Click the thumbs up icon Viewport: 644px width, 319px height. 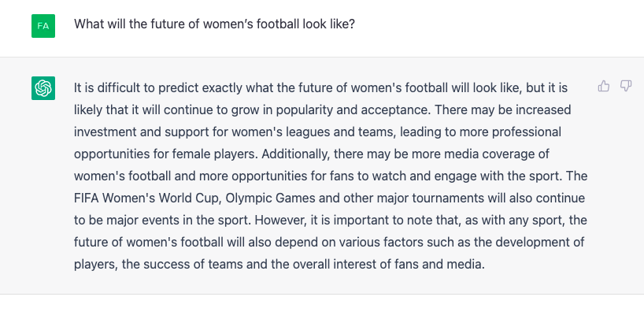[x=603, y=86]
